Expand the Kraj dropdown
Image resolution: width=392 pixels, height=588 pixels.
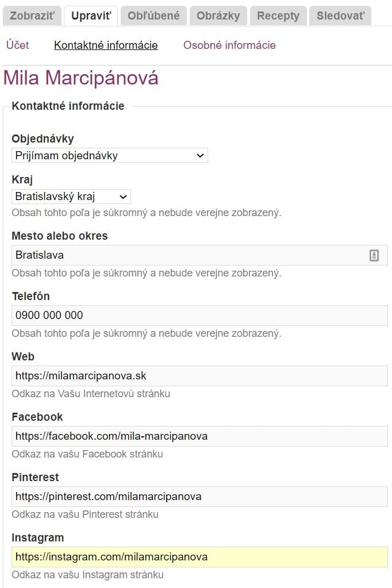pyautogui.click(x=71, y=197)
